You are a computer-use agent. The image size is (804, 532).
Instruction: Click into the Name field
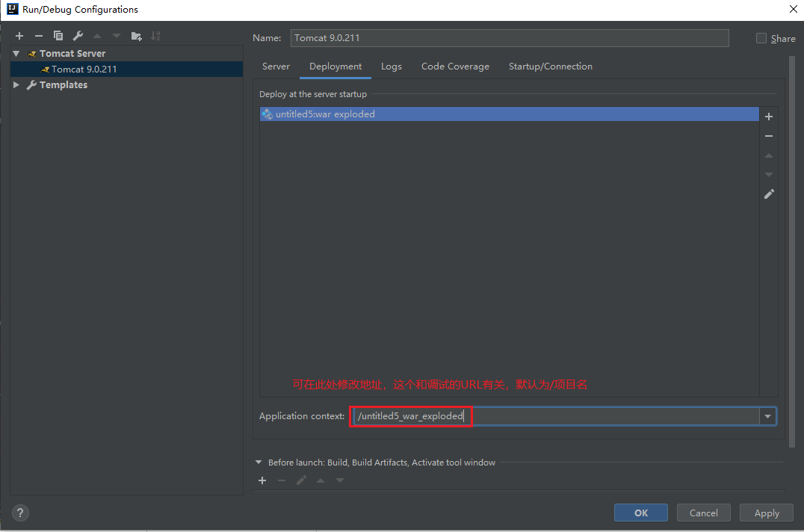510,38
